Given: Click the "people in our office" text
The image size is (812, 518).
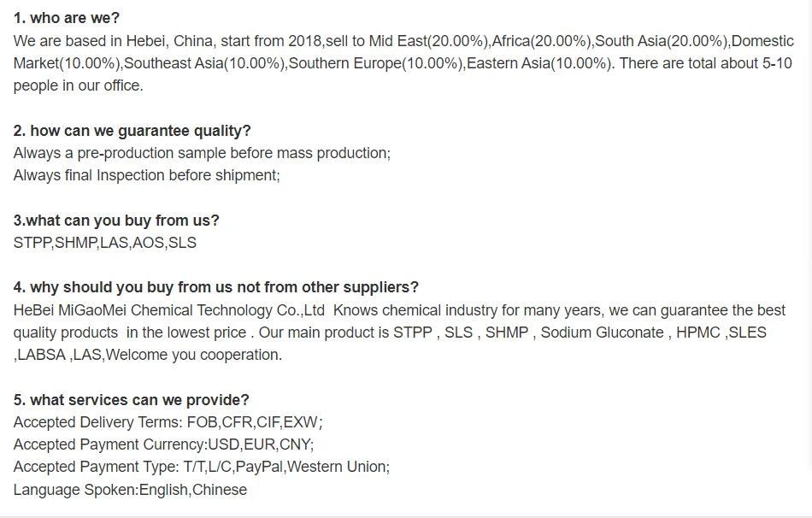Looking at the screenshot, I should (78, 85).
